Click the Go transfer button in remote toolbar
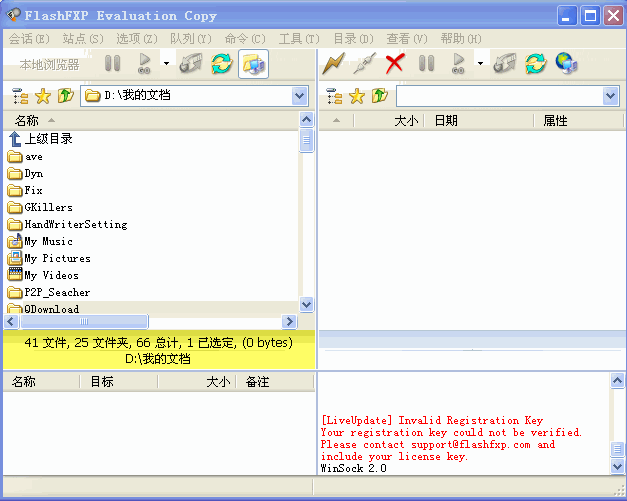The width and height of the screenshot is (627, 501). click(x=458, y=64)
